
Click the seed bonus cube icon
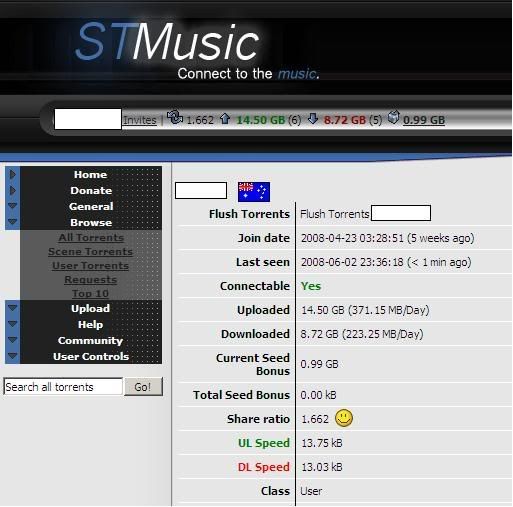click(x=393, y=117)
